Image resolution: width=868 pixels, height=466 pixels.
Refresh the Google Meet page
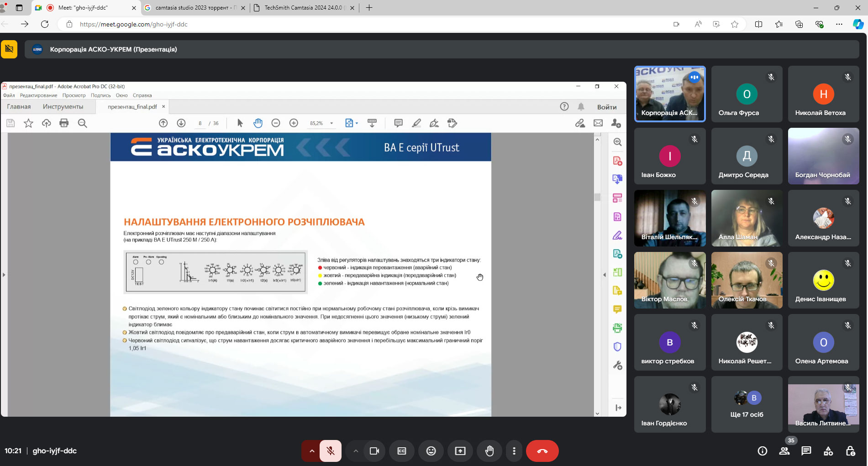pos(45,24)
